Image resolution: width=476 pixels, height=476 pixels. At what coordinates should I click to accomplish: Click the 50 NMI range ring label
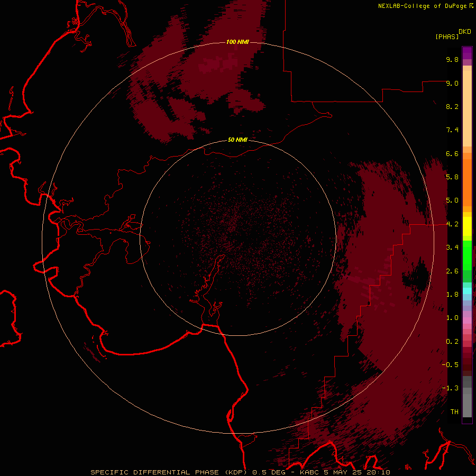[x=237, y=140]
